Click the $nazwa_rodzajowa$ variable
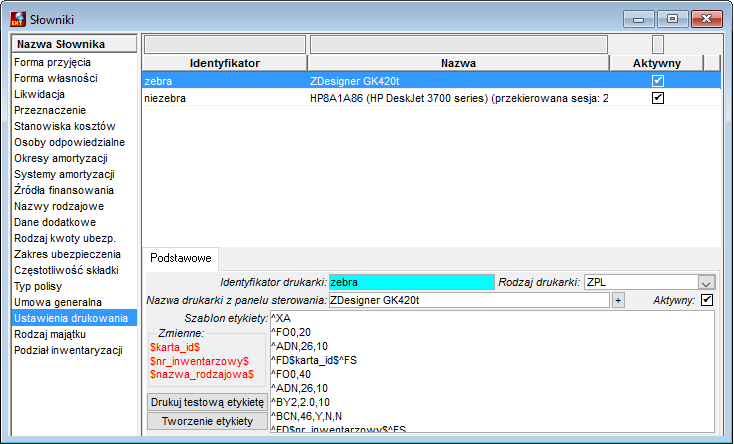The image size is (734, 444). pyautogui.click(x=202, y=374)
